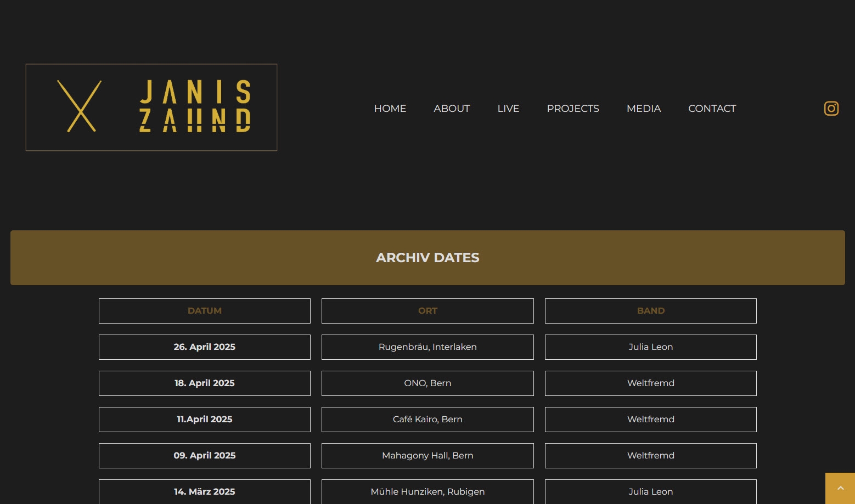The width and height of the screenshot is (855, 504).
Task: Navigate to the MEDIA page
Action: click(x=643, y=109)
